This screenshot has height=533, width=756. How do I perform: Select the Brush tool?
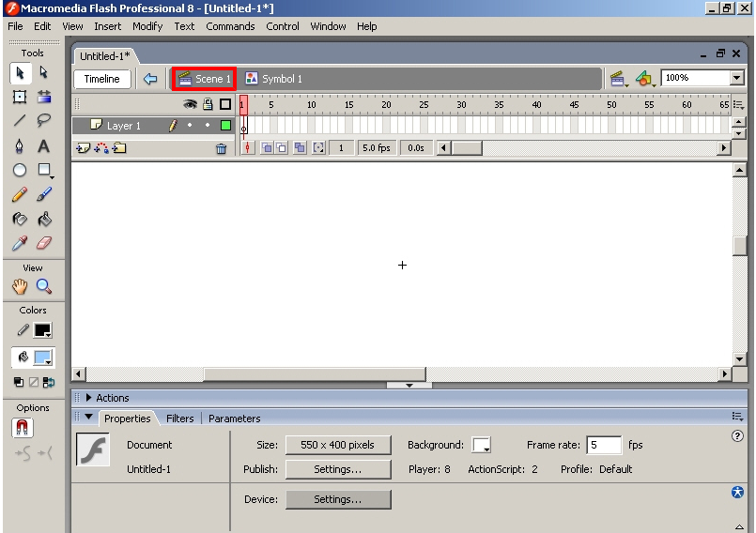tap(44, 194)
